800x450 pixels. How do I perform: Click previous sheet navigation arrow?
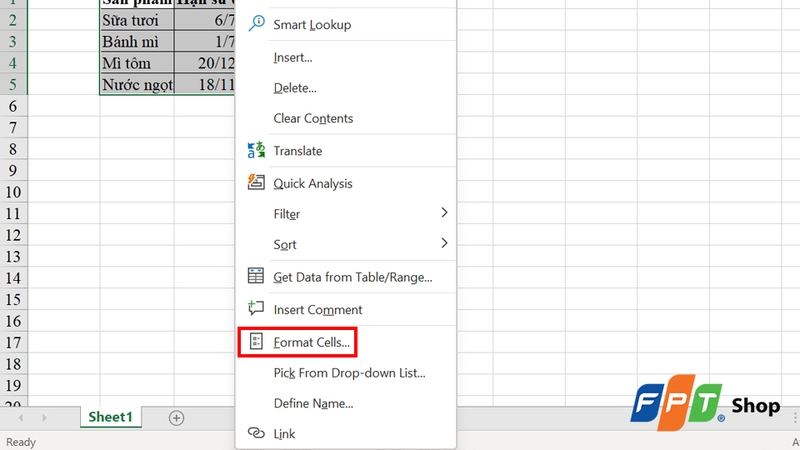[21, 418]
